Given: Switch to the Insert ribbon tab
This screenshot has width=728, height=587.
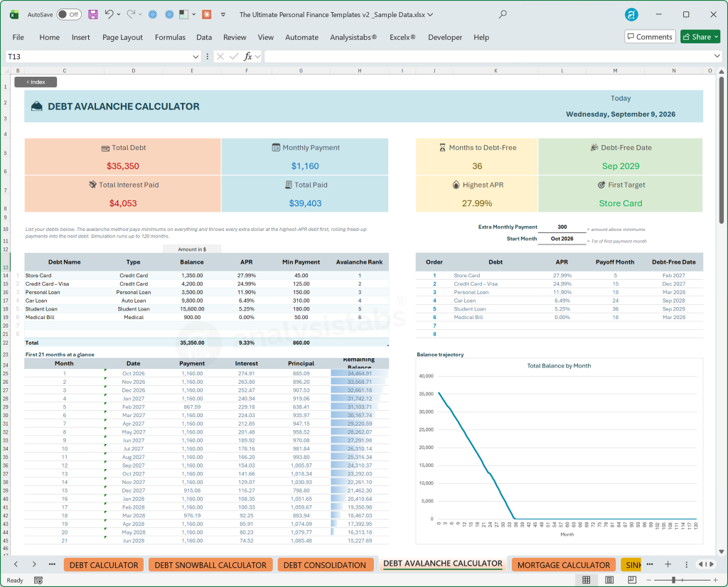Looking at the screenshot, I should click(x=81, y=37).
